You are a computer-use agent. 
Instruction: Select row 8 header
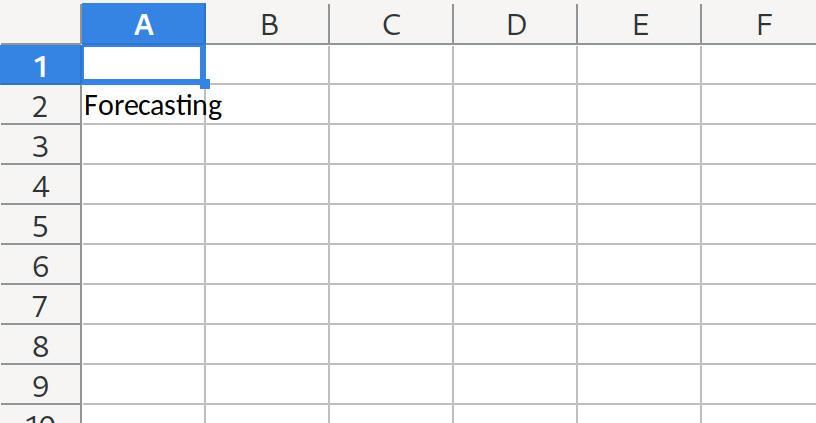(x=40, y=345)
